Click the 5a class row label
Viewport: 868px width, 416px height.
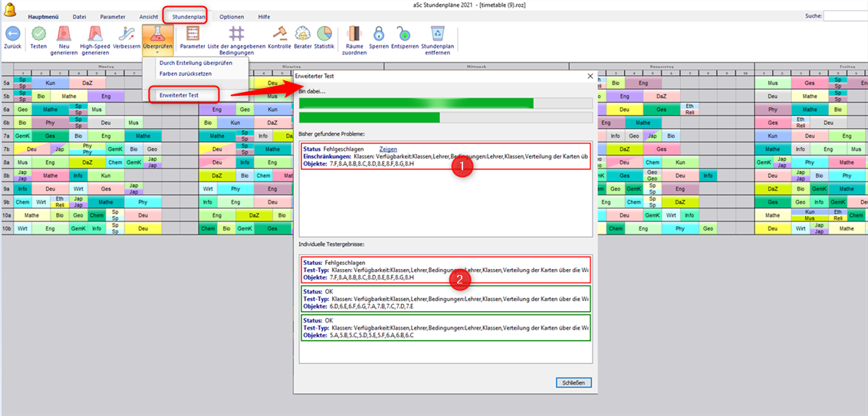7,83
